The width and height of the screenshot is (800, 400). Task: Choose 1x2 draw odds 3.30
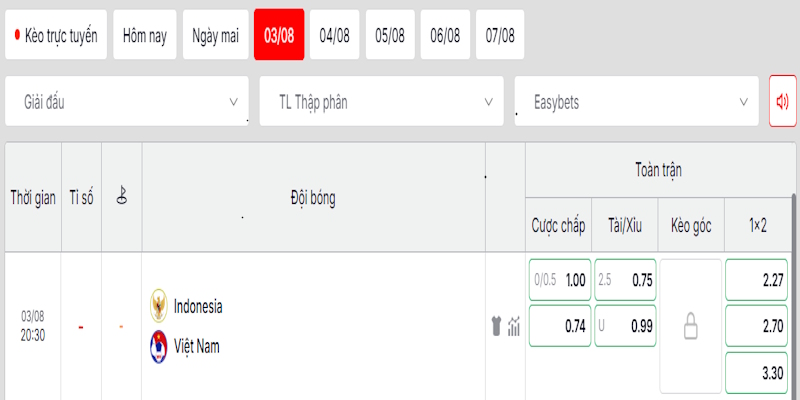click(x=756, y=373)
